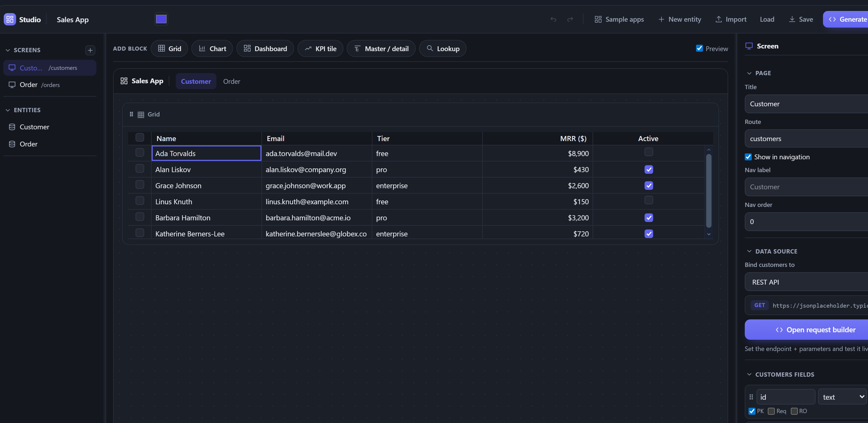Open the purple theme color swatch
Viewport: 868px width, 423px height.
click(161, 19)
